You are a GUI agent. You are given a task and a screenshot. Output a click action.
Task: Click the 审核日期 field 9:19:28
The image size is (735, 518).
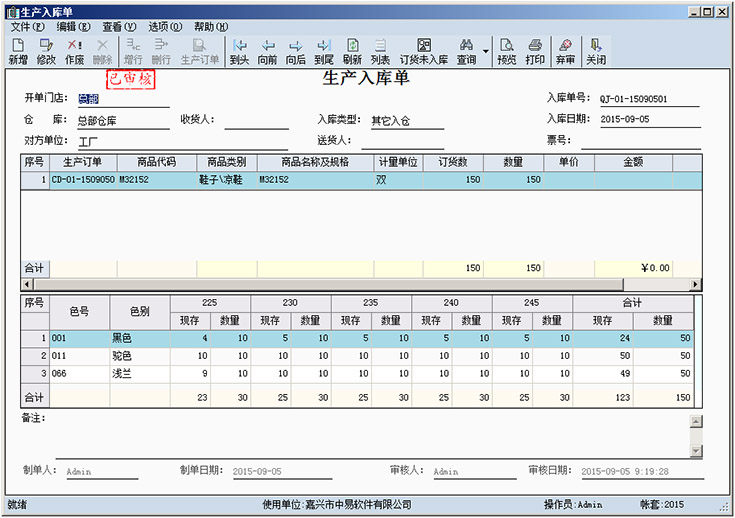click(642, 472)
